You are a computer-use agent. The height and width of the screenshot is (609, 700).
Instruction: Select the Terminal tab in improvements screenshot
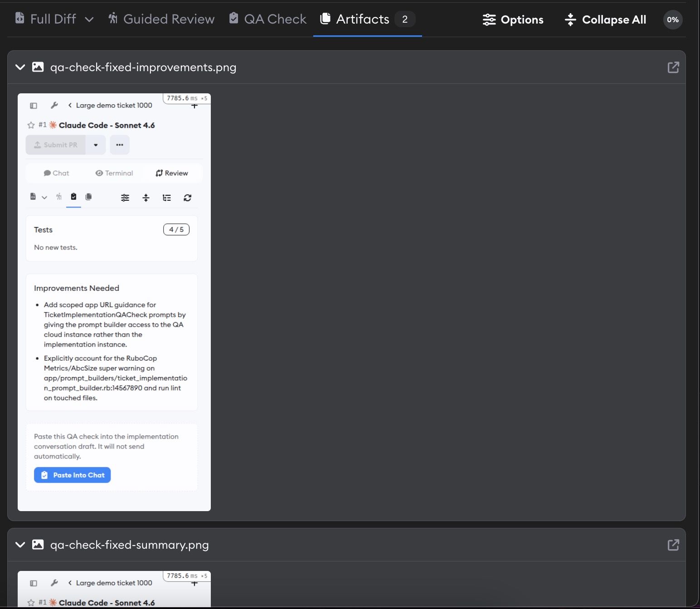(114, 173)
